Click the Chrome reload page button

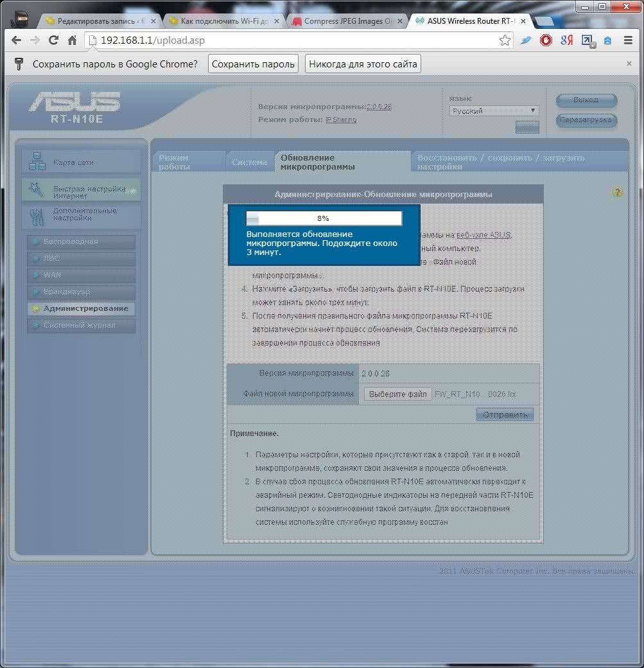coord(54,40)
